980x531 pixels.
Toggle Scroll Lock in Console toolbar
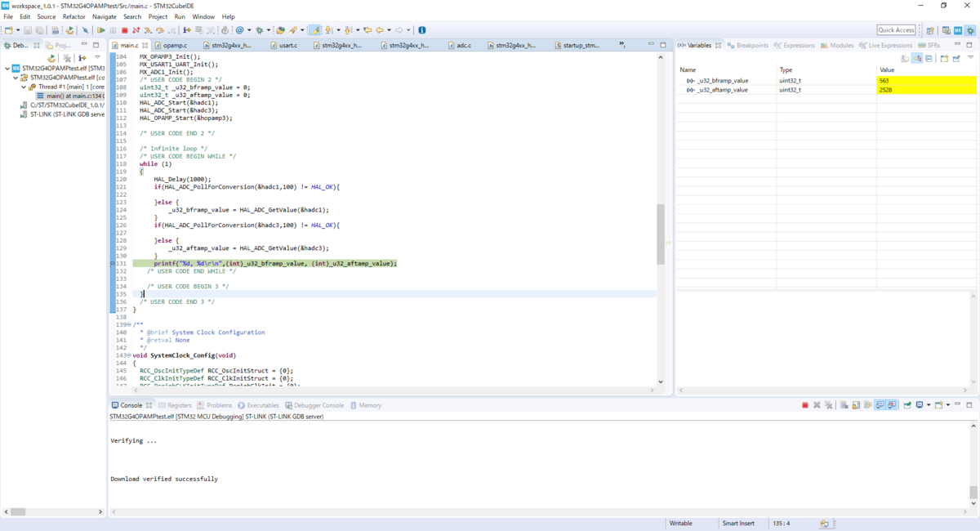click(856, 405)
